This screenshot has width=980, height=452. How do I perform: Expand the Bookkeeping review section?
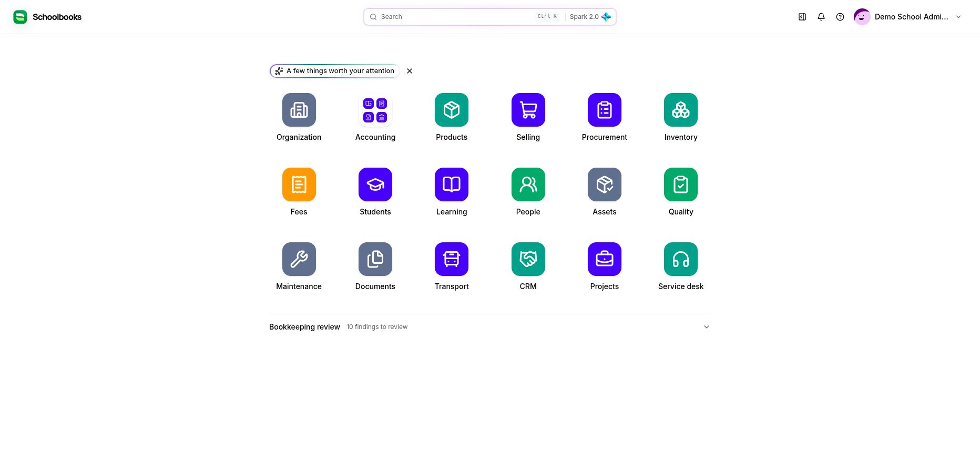pos(490,327)
